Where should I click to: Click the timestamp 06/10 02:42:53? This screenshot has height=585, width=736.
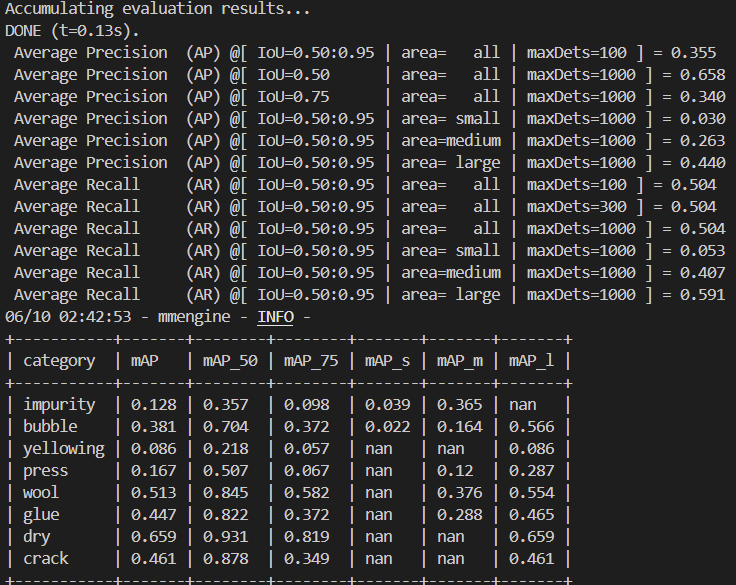click(x=68, y=317)
